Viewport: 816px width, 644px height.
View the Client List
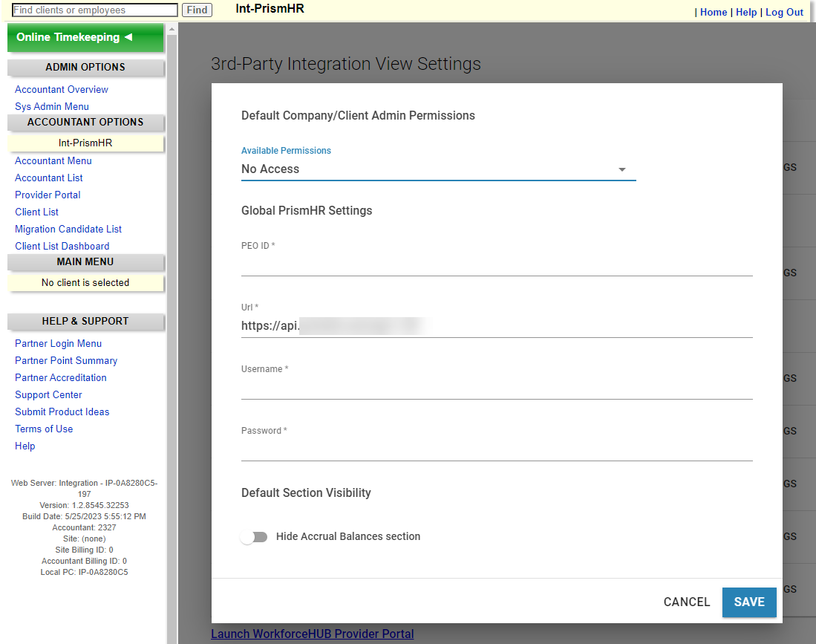point(36,212)
